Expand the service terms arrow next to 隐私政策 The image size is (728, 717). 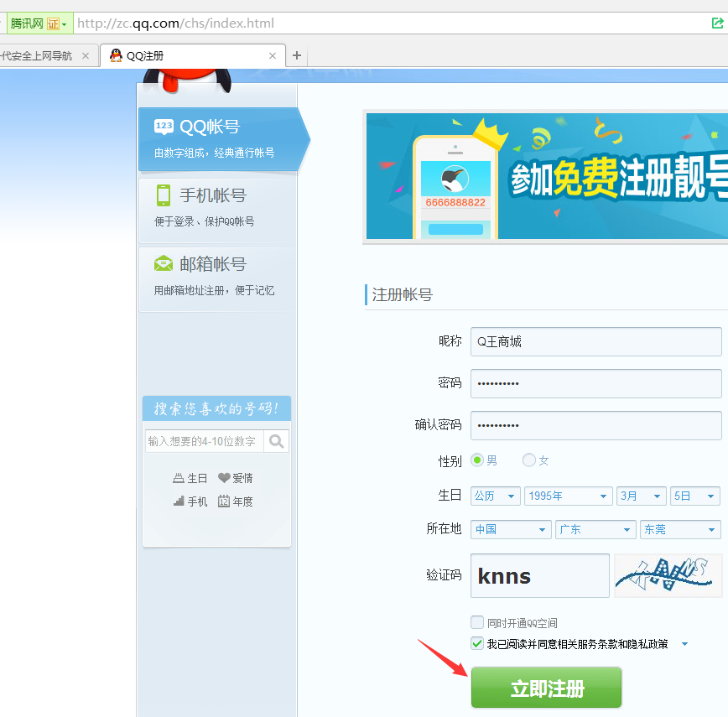(684, 644)
